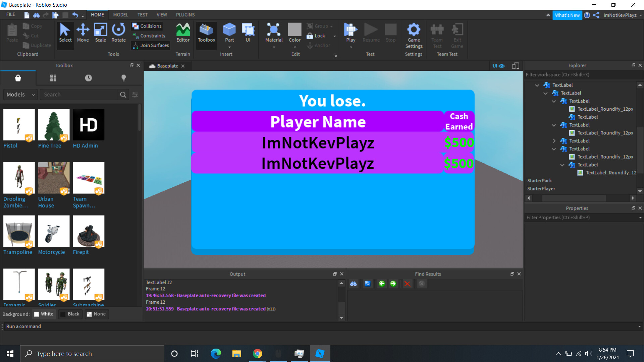Enable the Join Surfaces option

[151, 46]
